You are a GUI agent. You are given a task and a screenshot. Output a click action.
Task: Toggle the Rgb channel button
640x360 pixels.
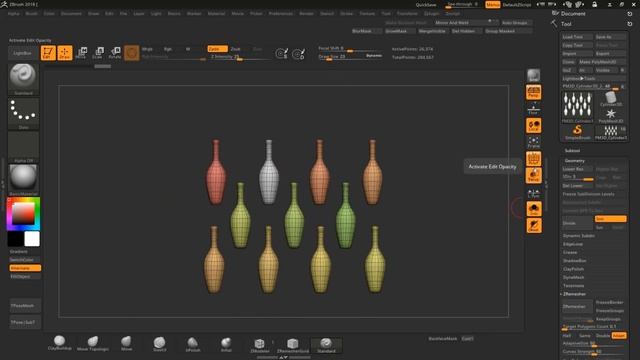click(x=167, y=49)
